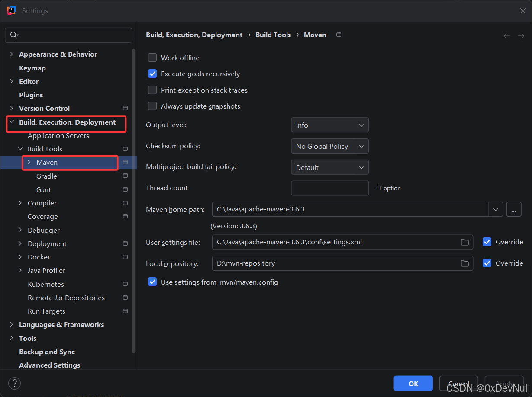Image resolution: width=532 pixels, height=397 pixels.
Task: Expand Languages & Frameworks section
Action: click(x=12, y=324)
